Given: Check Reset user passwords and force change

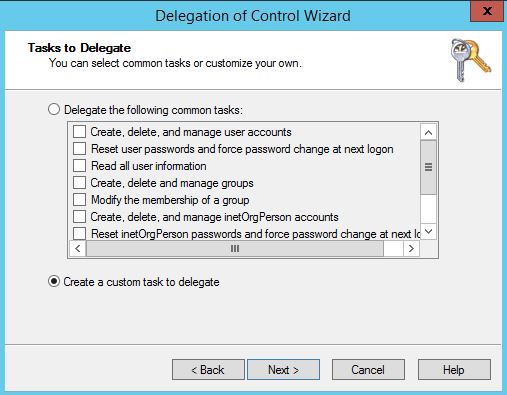Looking at the screenshot, I should 79,149.
